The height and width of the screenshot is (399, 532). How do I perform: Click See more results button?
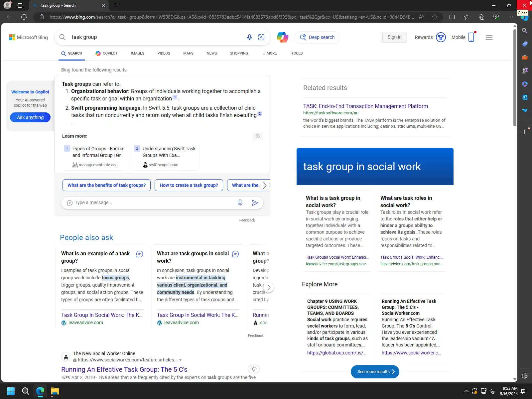pyautogui.click(x=375, y=372)
